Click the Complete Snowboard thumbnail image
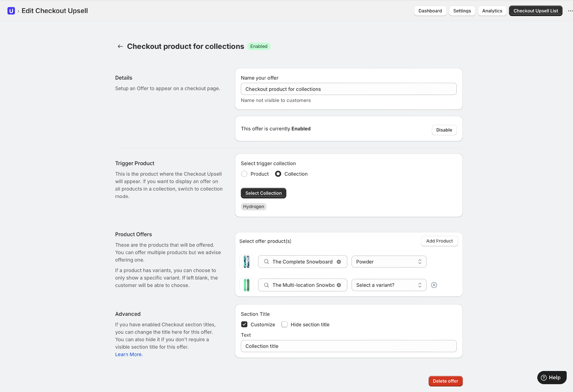Image resolution: width=573 pixels, height=392 pixels. [x=246, y=262]
